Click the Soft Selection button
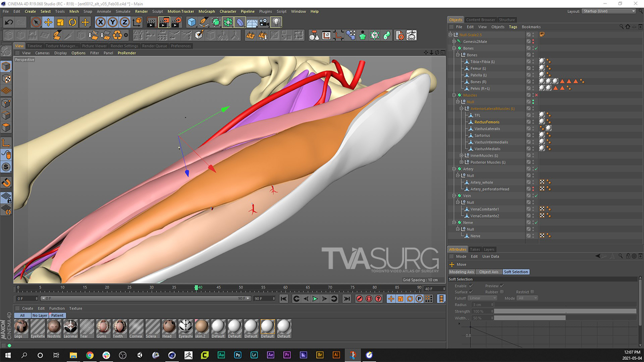The width and height of the screenshot is (644, 362). 516,272
